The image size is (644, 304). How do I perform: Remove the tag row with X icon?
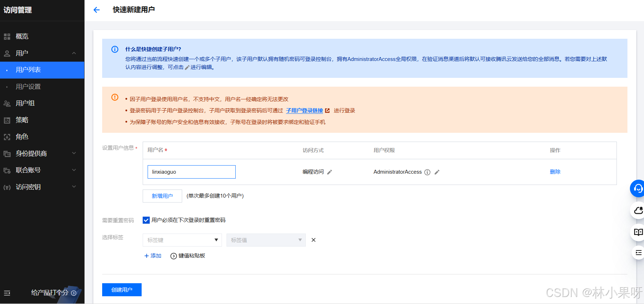click(314, 240)
